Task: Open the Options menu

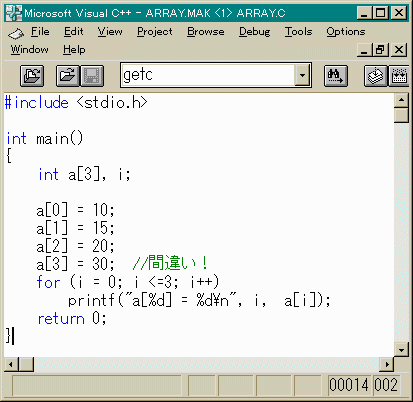Action: point(346,32)
